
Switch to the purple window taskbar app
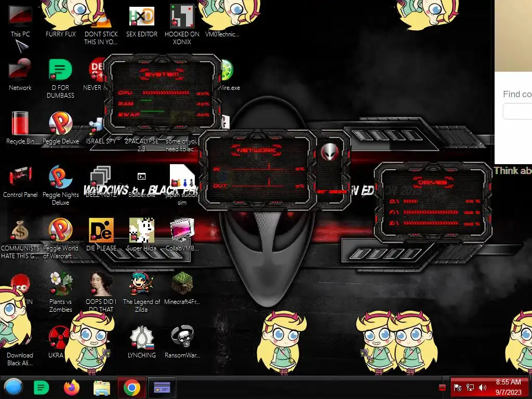(162, 387)
